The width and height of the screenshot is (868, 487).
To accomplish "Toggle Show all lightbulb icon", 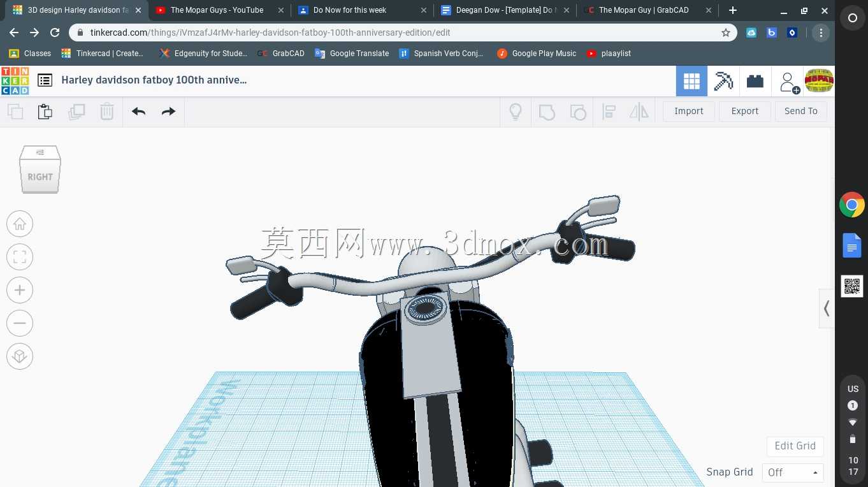I will pos(516,112).
